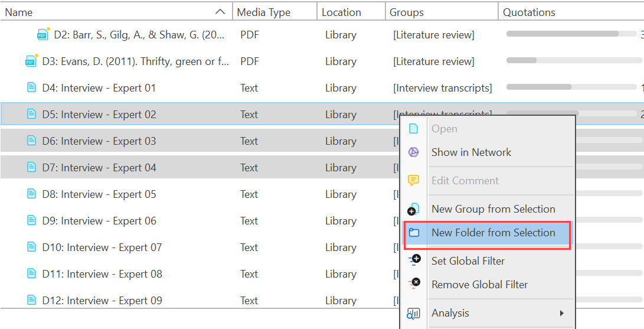Viewport: 644px width, 329px height.
Task: Click the Analysis chart icon
Action: point(414,313)
